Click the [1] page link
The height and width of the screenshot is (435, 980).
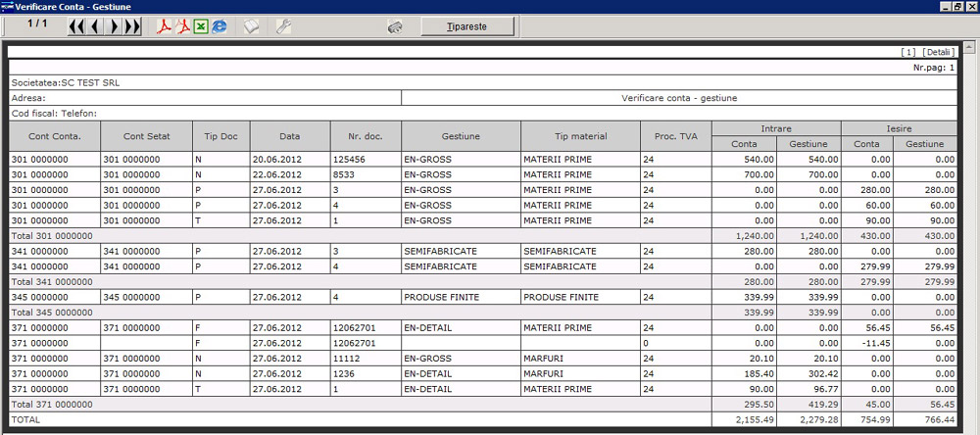(x=909, y=52)
